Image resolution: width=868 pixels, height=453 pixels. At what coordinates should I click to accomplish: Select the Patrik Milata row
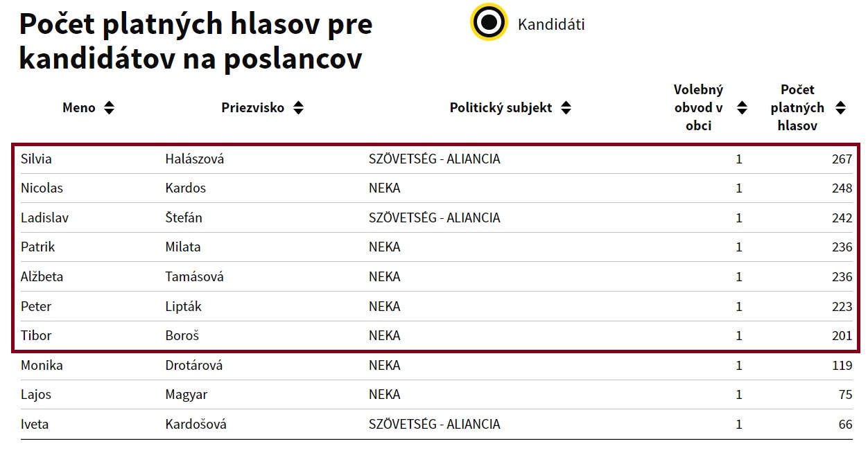[435, 247]
